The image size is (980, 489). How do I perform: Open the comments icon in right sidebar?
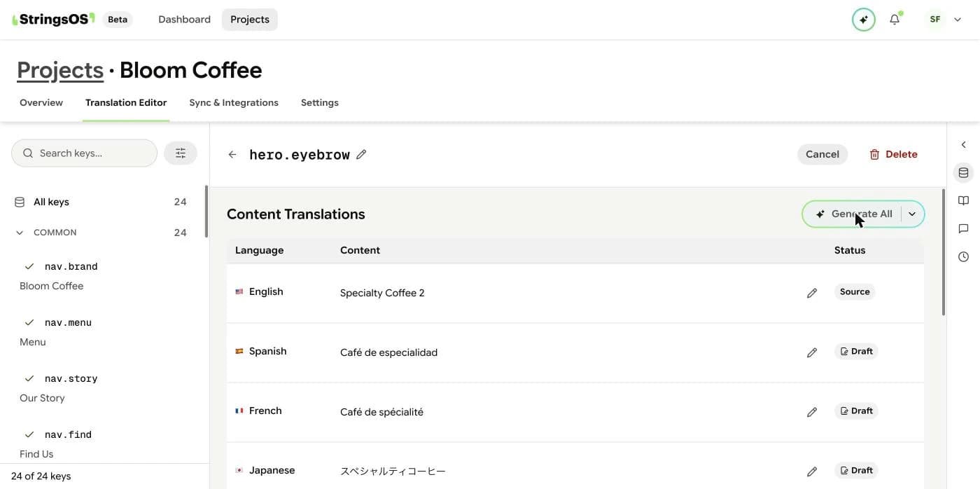[x=964, y=229]
